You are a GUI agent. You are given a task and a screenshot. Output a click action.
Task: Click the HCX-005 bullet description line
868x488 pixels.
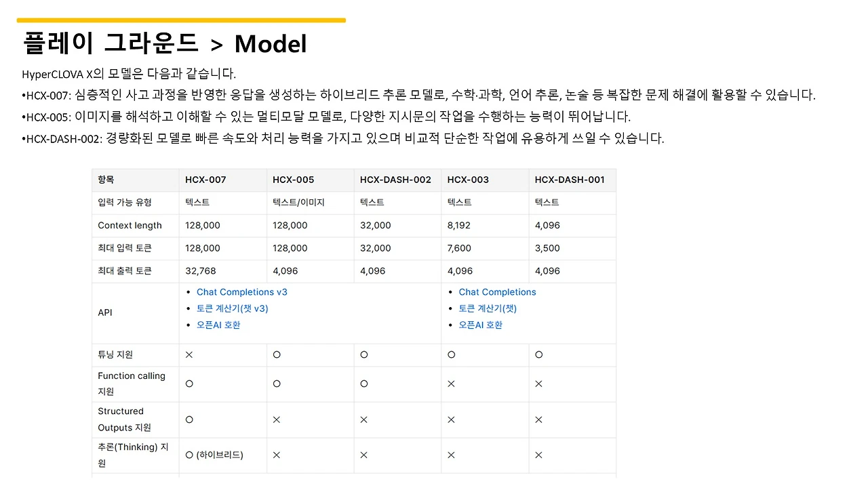point(326,117)
